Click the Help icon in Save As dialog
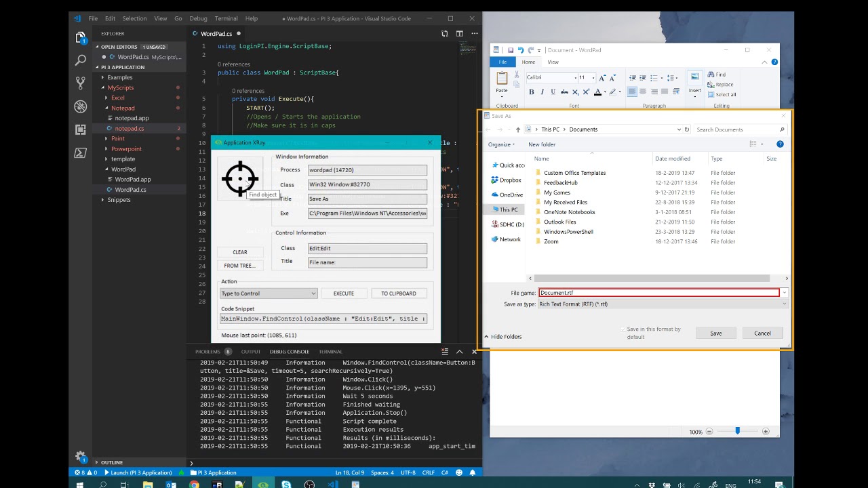 point(780,144)
